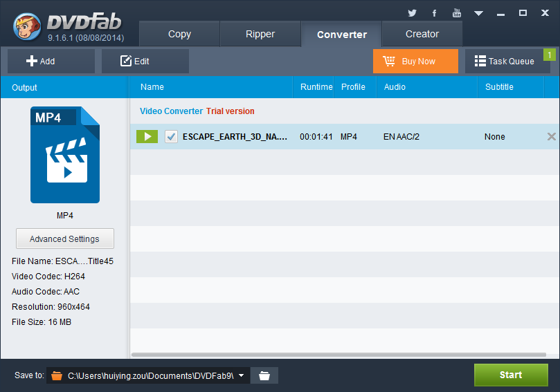Click the green task count badge
This screenshot has width=560, height=392.
click(550, 55)
